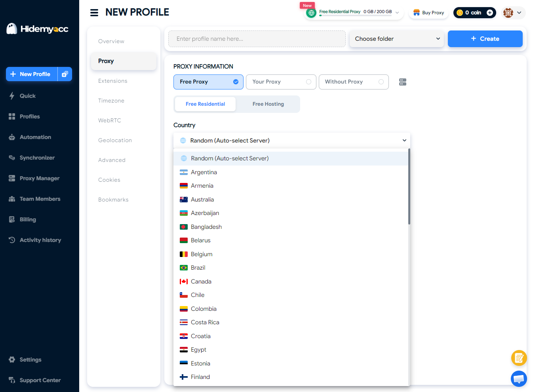Choose Argentina from the country list
This screenshot has width=533, height=392.
pyautogui.click(x=291, y=172)
